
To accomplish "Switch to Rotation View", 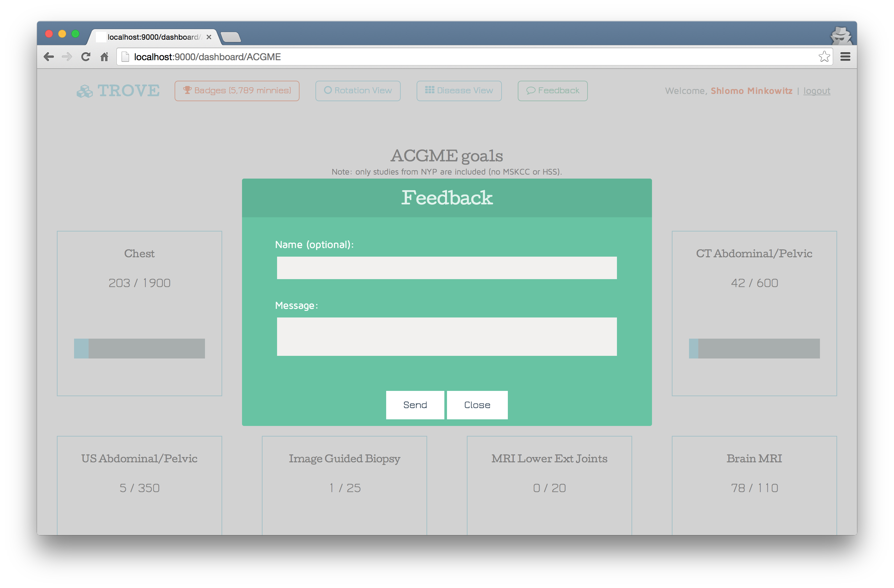I will point(358,91).
